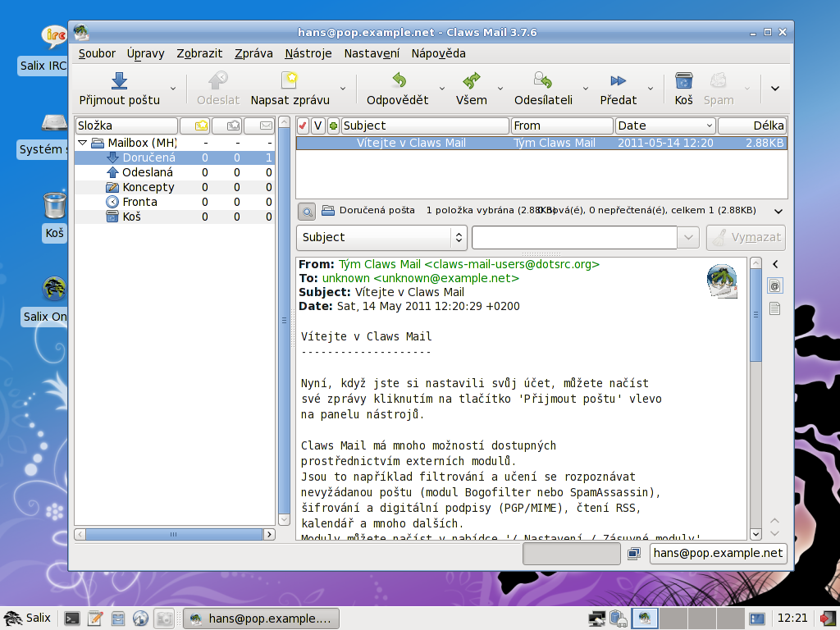This screenshot has height=630, width=840.
Task: Click the folder list vertical scrollbar
Action: 285,321
